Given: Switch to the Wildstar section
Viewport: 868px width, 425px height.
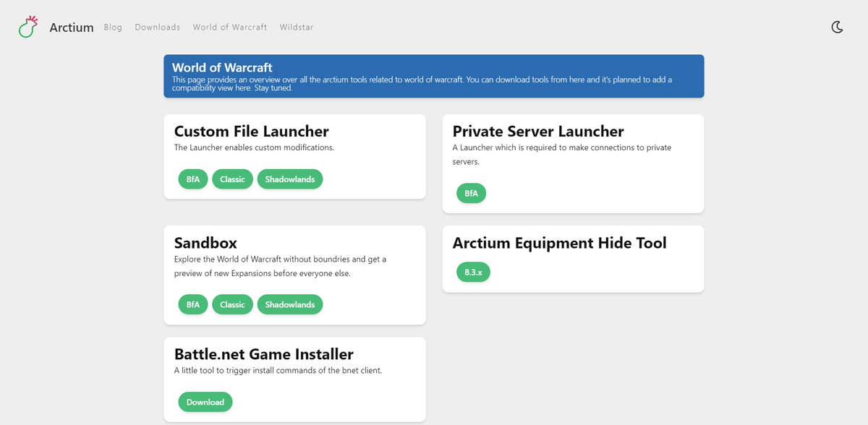Looking at the screenshot, I should click(297, 27).
